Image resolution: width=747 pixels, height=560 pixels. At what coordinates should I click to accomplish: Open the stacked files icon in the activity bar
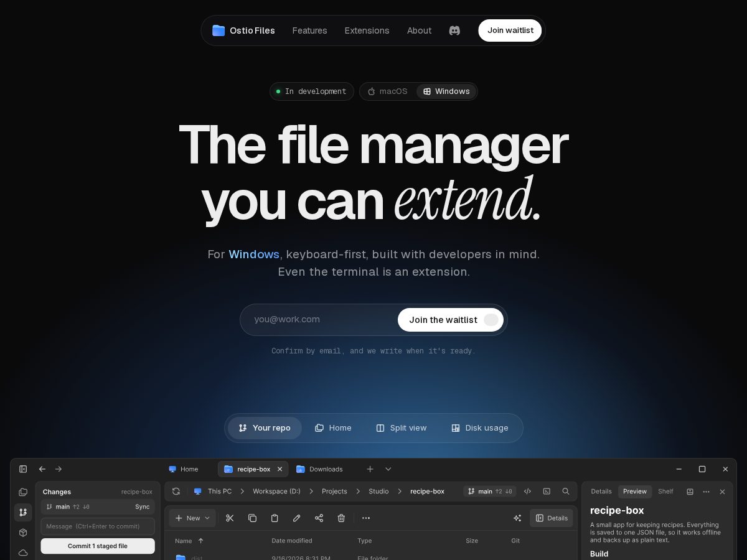[x=23, y=492]
